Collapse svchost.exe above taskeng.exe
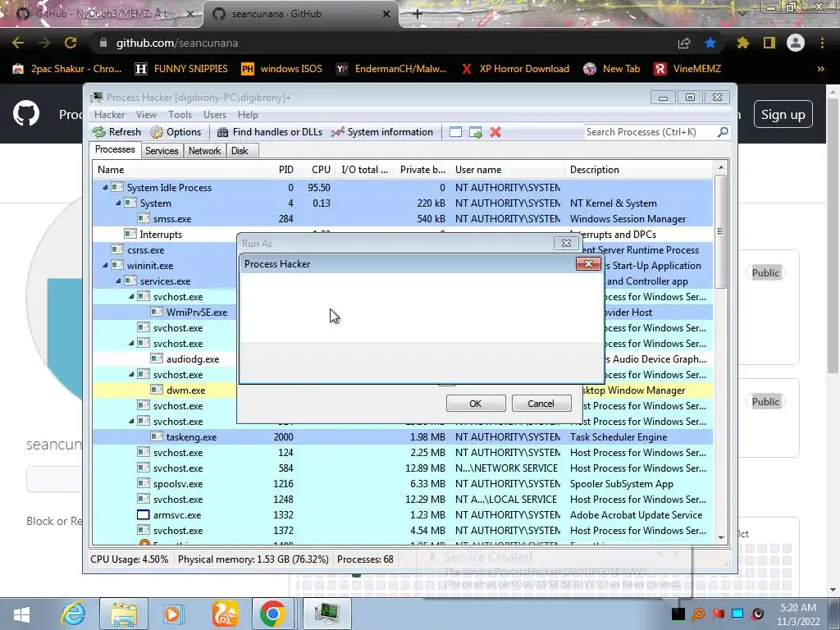This screenshot has width=840, height=630. tap(131, 421)
